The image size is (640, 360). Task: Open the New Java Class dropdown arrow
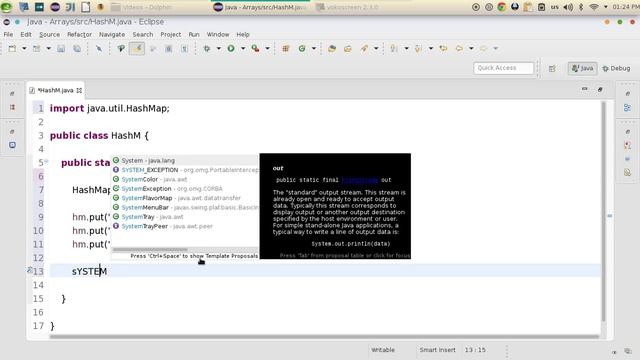(x=313, y=49)
